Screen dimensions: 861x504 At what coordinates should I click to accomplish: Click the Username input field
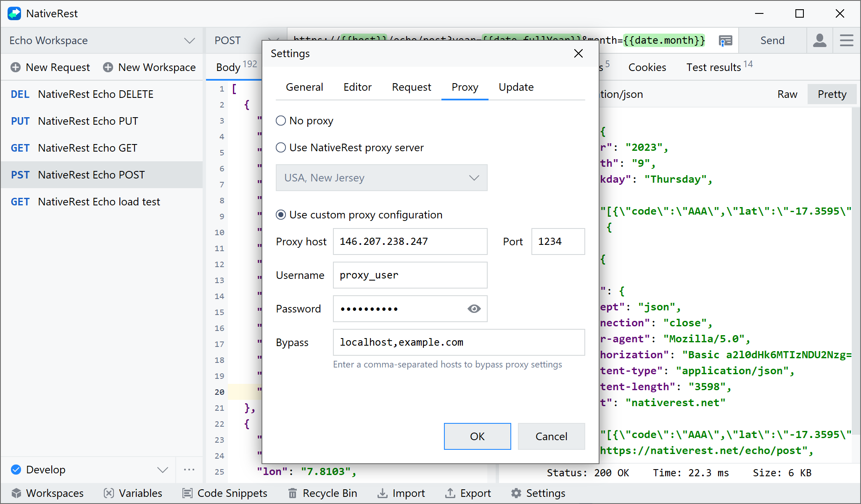[x=410, y=275]
